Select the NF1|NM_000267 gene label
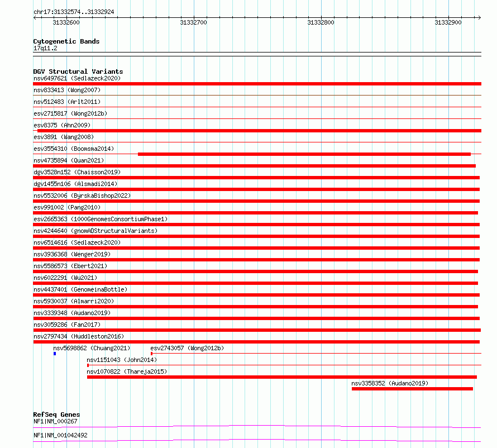The height and width of the screenshot is (448, 497). click(55, 421)
